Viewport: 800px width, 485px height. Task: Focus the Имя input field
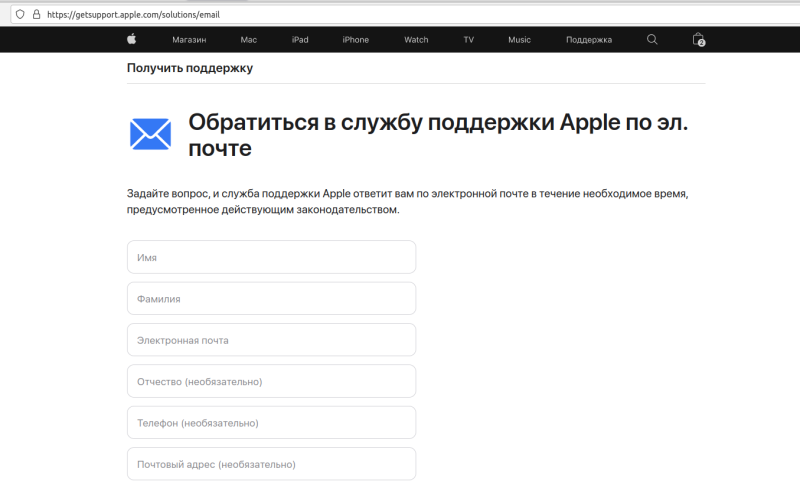click(x=271, y=257)
